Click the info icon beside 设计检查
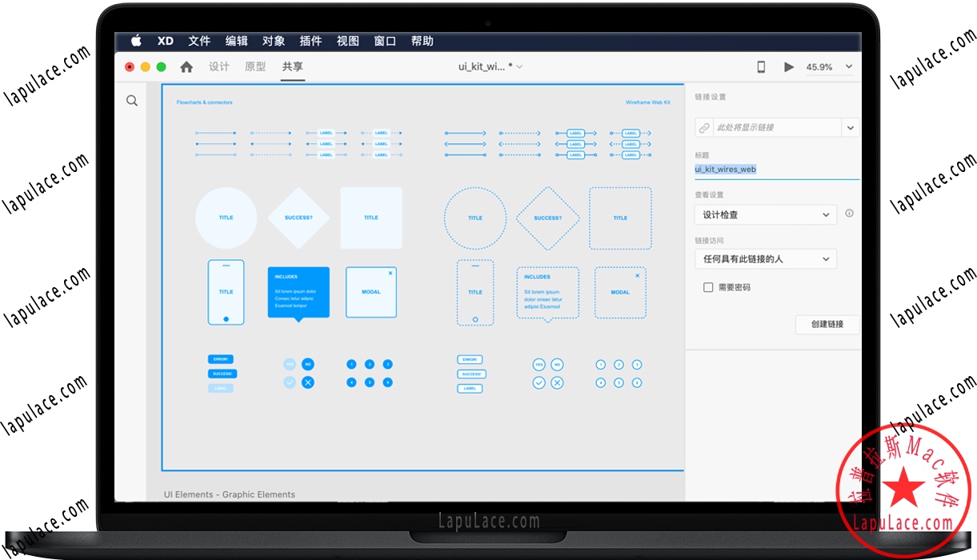 [849, 214]
